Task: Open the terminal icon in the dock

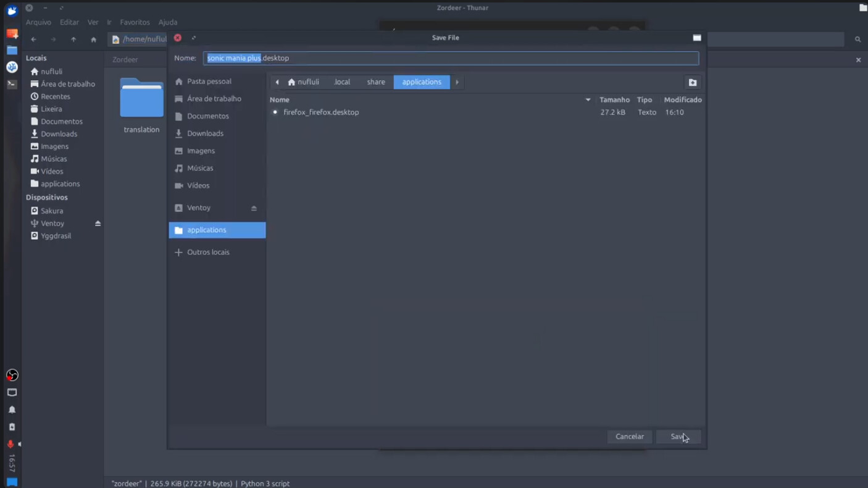Action: (12, 84)
